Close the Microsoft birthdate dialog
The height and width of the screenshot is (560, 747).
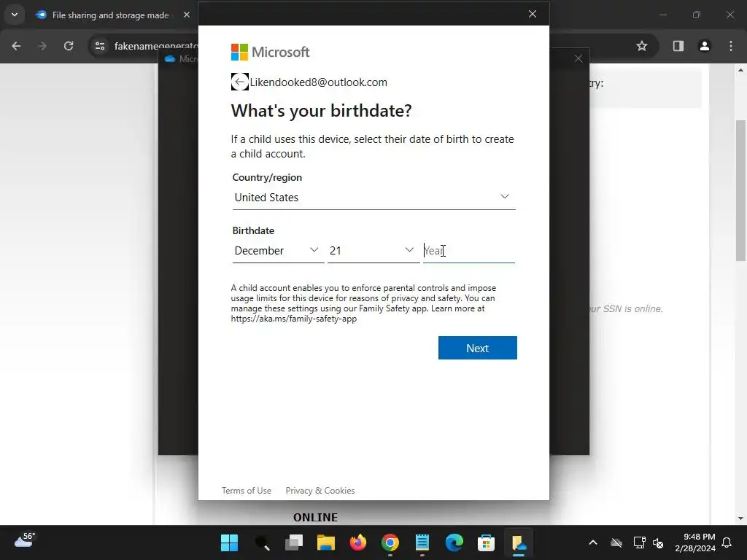[x=533, y=14]
